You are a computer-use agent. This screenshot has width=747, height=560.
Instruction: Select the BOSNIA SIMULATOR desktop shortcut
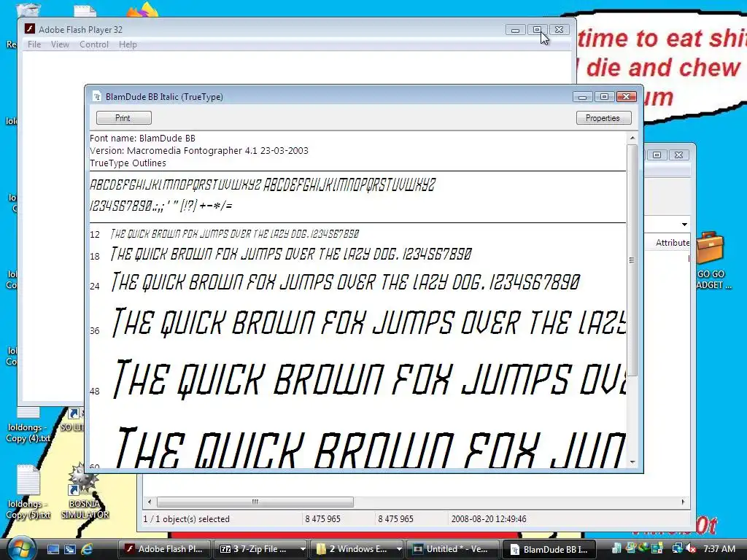(x=85, y=492)
